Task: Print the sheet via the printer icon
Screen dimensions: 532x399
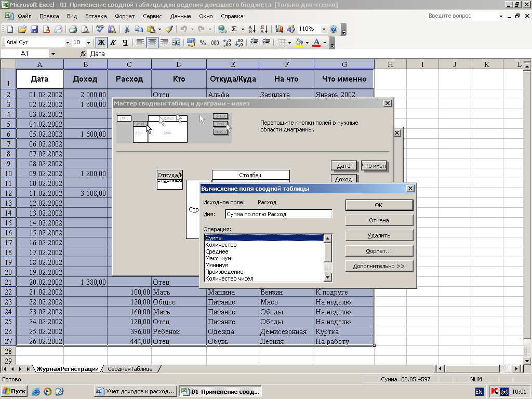Action: [x=73, y=29]
